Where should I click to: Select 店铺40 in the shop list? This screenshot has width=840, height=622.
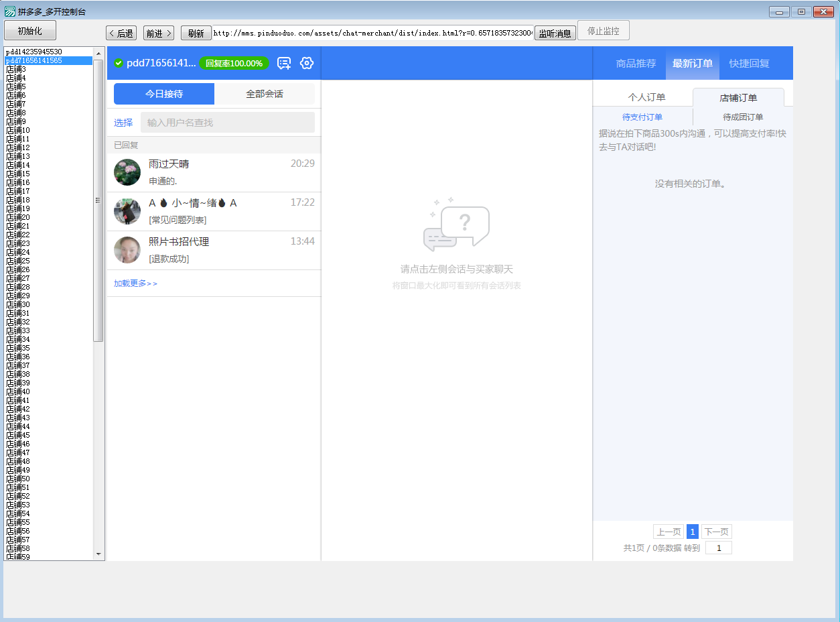(48, 391)
